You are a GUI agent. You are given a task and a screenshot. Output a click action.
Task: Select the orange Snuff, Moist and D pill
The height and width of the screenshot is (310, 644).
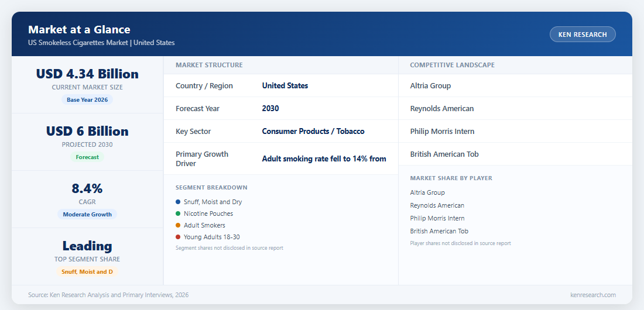tap(87, 272)
